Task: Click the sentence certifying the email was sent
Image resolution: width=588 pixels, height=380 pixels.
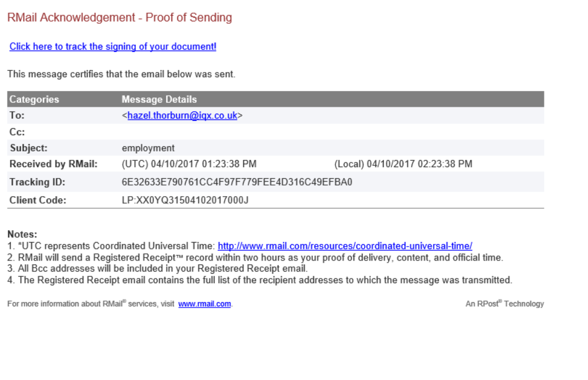Action: [121, 74]
